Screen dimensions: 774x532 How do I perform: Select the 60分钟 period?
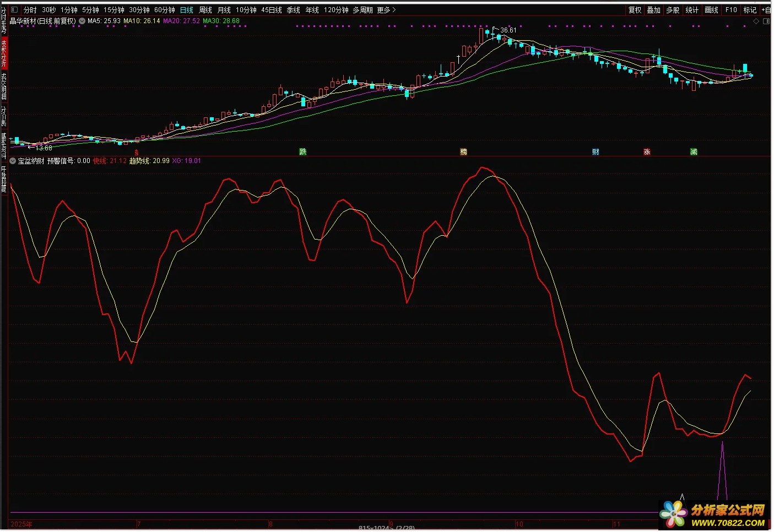tap(165, 10)
